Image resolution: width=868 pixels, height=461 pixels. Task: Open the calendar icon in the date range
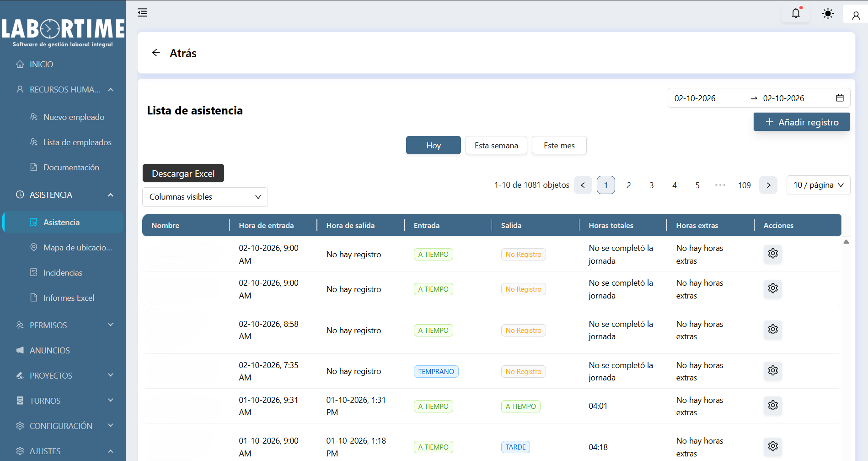(x=840, y=98)
